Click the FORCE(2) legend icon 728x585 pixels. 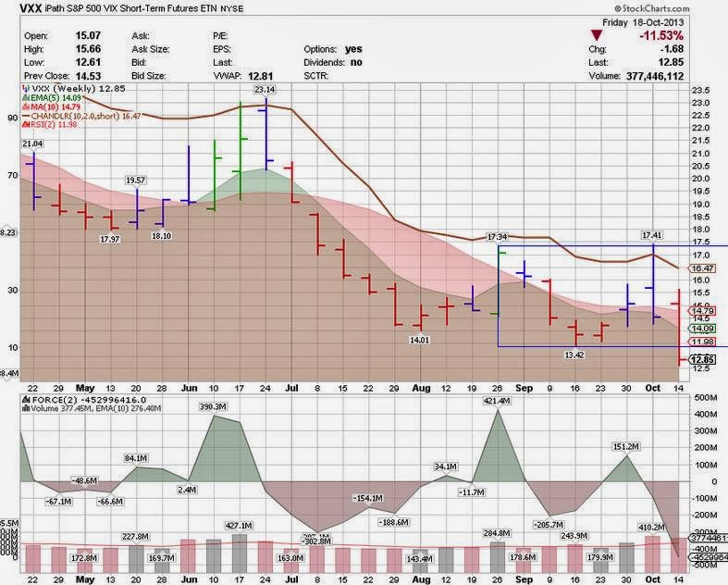pyautogui.click(x=26, y=400)
